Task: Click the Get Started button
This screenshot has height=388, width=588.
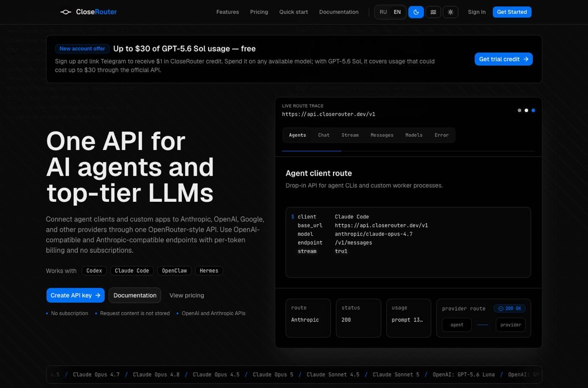Action: click(512, 12)
